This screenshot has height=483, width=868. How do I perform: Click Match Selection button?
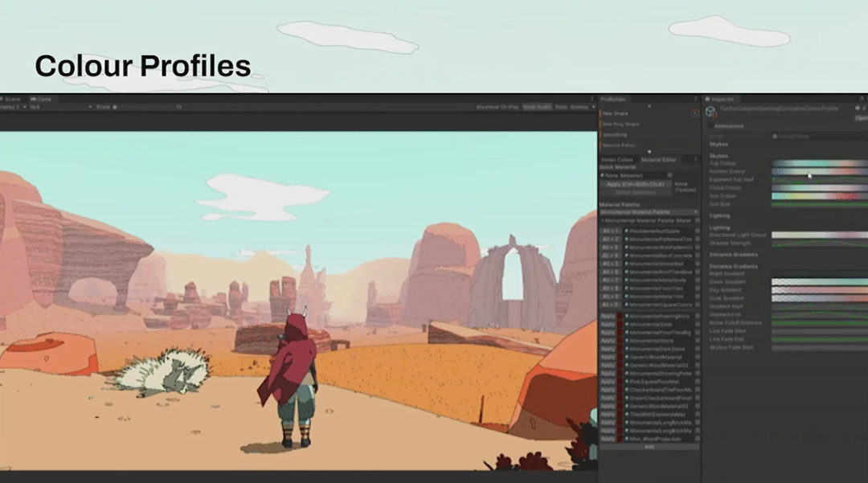[x=636, y=193]
